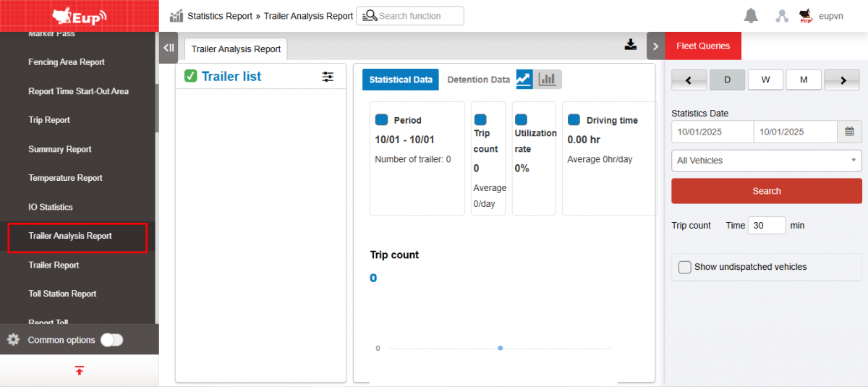Click the Trip count Time input field
The image size is (868, 387).
tap(766, 226)
